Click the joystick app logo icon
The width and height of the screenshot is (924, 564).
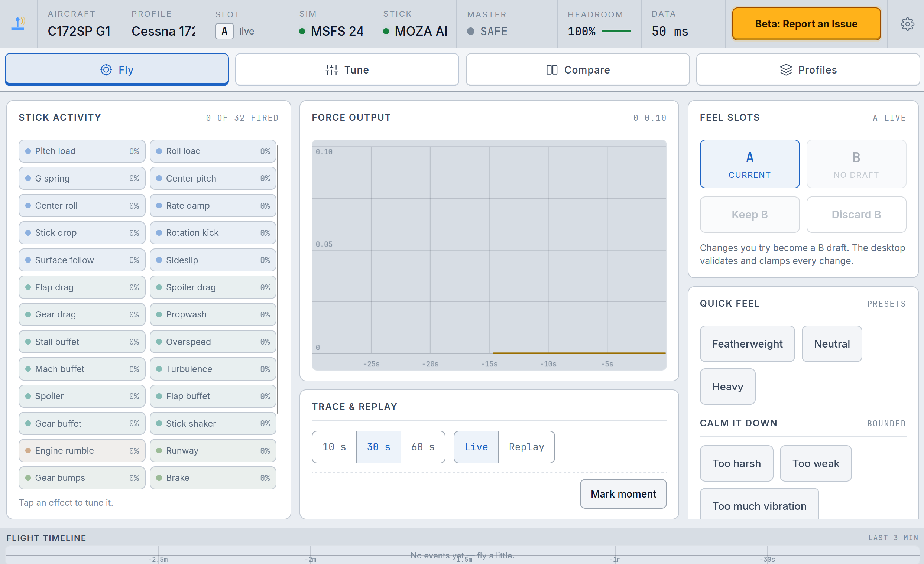coord(18,24)
